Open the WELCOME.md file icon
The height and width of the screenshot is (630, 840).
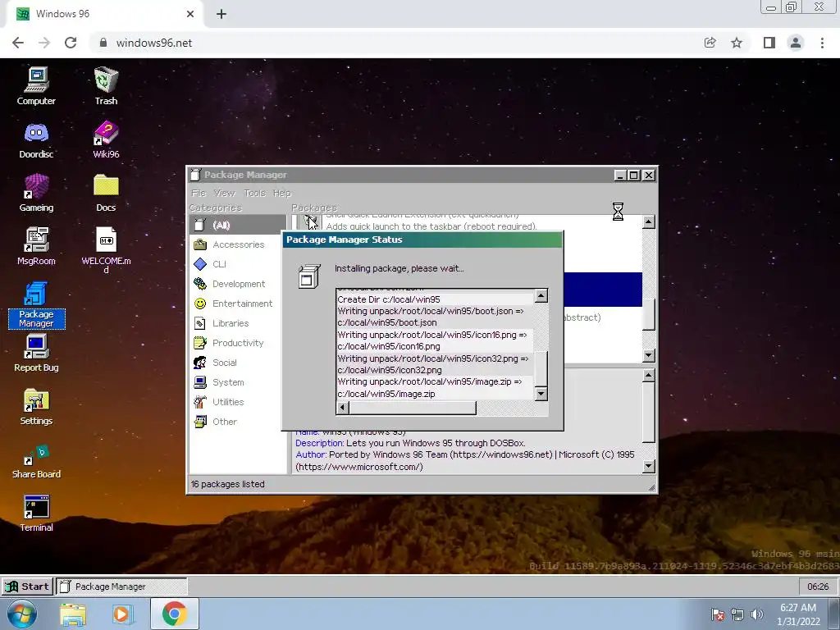pyautogui.click(x=106, y=250)
